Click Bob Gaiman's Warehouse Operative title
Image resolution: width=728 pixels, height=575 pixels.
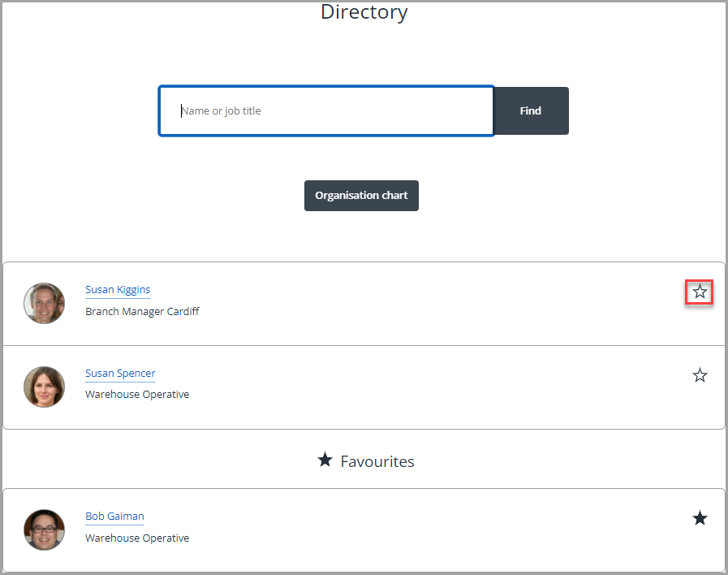point(137,538)
